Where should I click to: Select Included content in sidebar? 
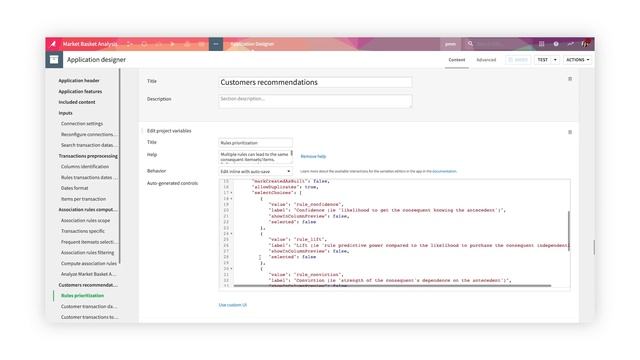click(77, 102)
